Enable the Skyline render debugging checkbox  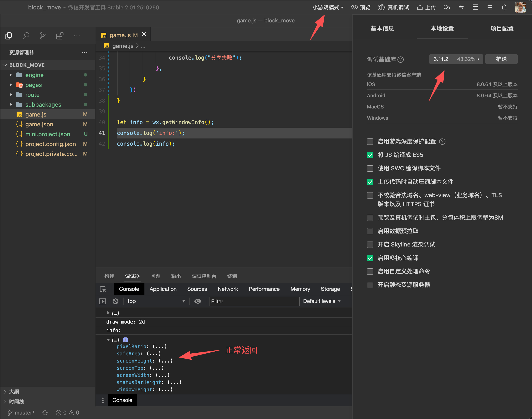tap(370, 245)
